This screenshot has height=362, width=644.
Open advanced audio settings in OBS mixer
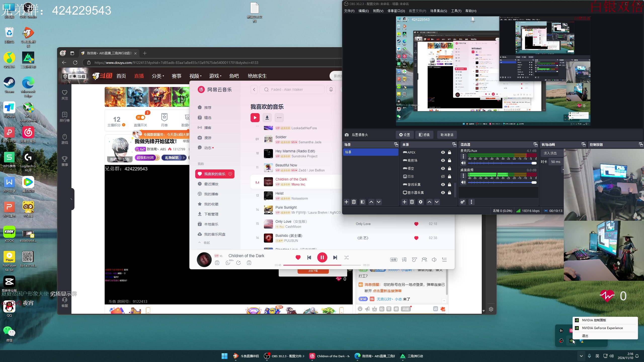coord(463,202)
